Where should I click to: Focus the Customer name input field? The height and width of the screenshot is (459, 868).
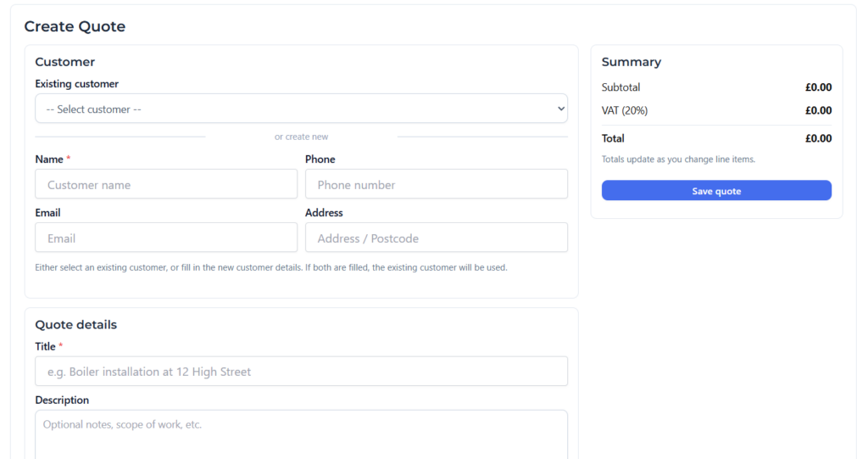coord(166,184)
